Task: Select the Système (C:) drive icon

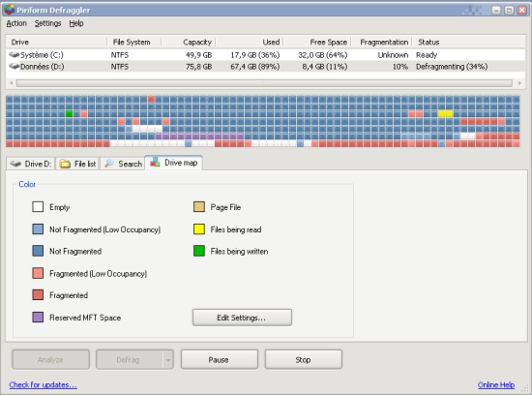Action: pyautogui.click(x=14, y=54)
